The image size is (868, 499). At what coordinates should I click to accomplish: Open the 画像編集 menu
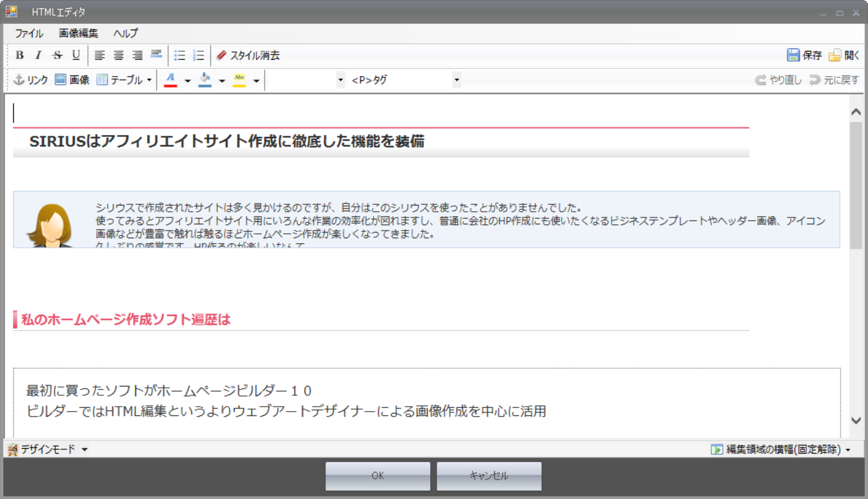(x=79, y=33)
